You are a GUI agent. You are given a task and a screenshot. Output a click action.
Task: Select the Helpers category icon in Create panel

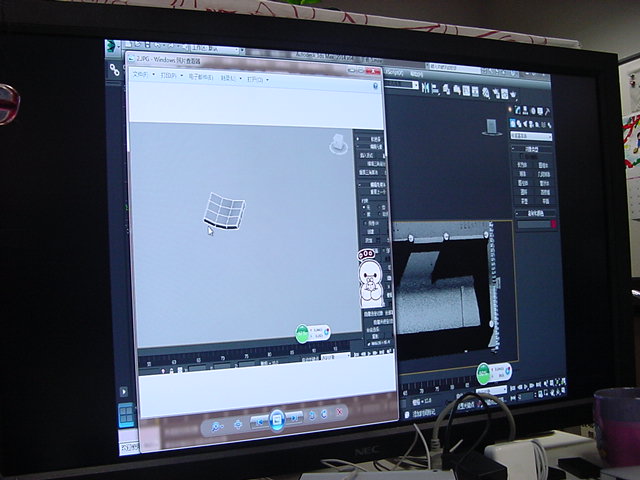(x=538, y=124)
